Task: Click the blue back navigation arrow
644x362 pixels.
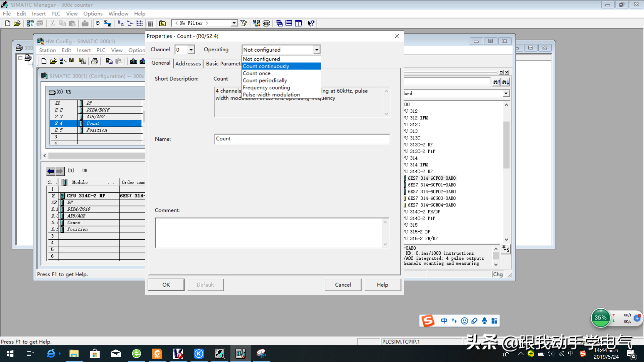Action: pos(51,171)
